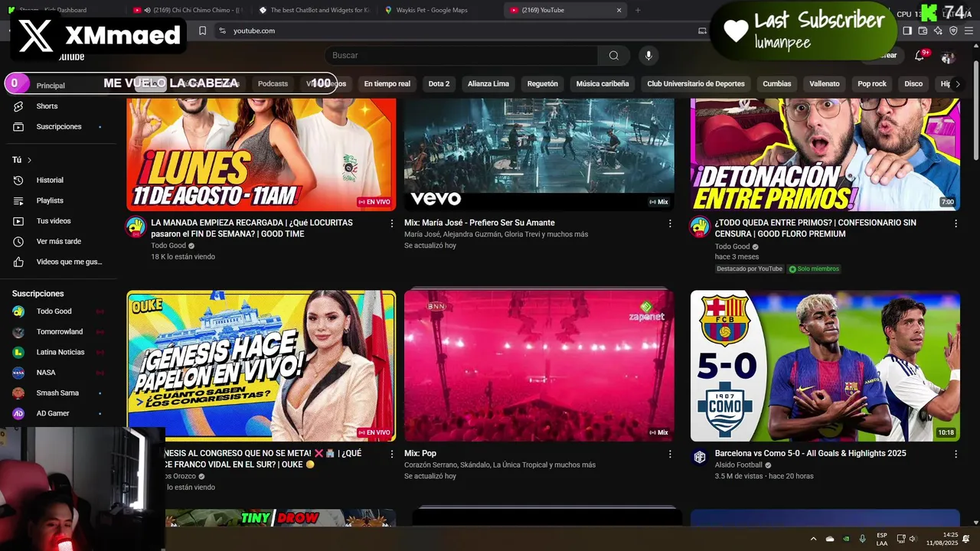Open options menu for ¿TODO QUEDA ENTRE PRIMOS? video

(x=955, y=223)
